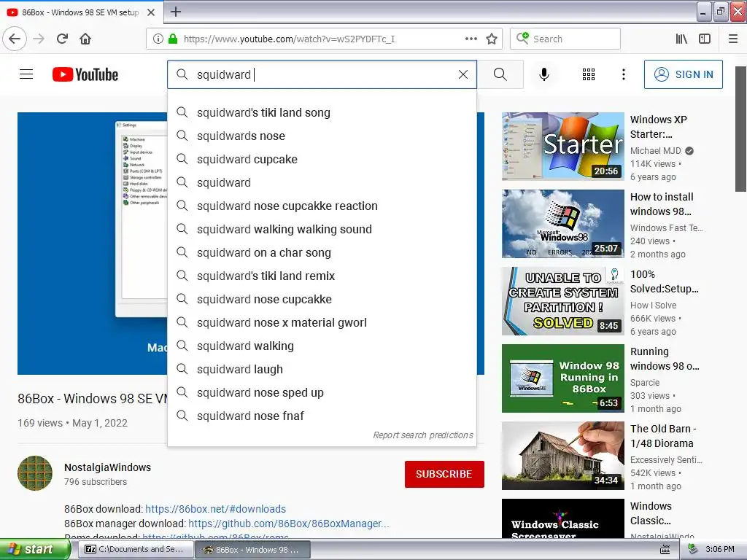
Task: Open YouTube settings three-dot menu
Action: point(624,74)
